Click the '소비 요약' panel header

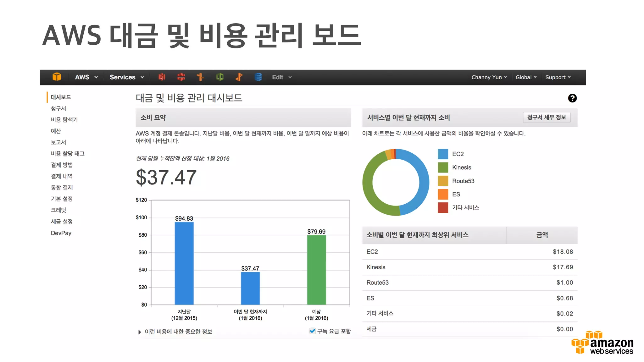click(x=243, y=118)
